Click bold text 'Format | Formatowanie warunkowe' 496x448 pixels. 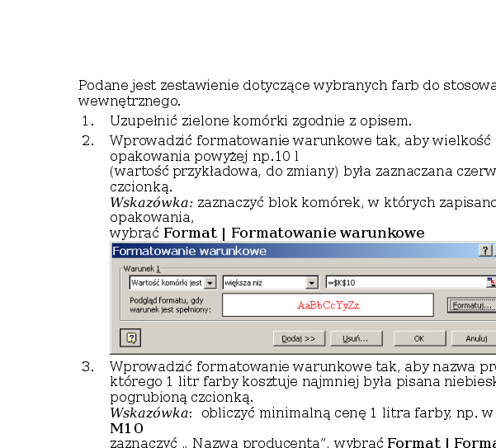click(x=294, y=233)
